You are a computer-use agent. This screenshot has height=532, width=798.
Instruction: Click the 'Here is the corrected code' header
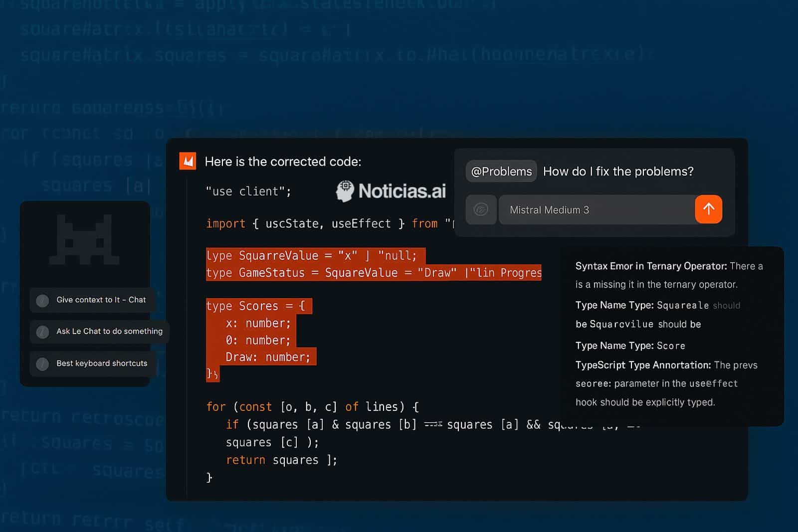[283, 161]
